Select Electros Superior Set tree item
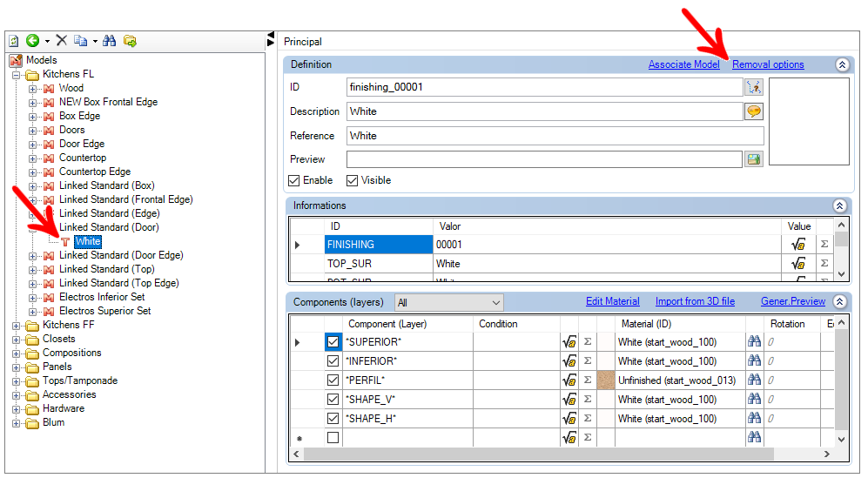 pyautogui.click(x=104, y=311)
